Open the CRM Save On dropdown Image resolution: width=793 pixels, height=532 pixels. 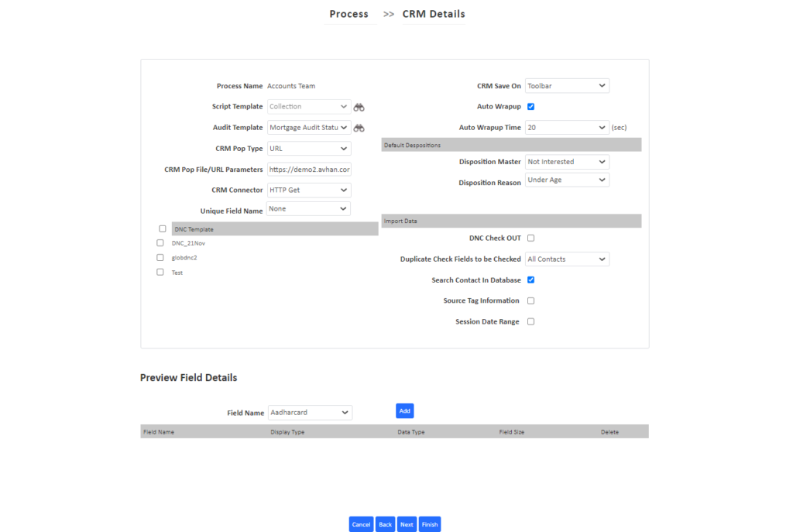click(x=567, y=85)
